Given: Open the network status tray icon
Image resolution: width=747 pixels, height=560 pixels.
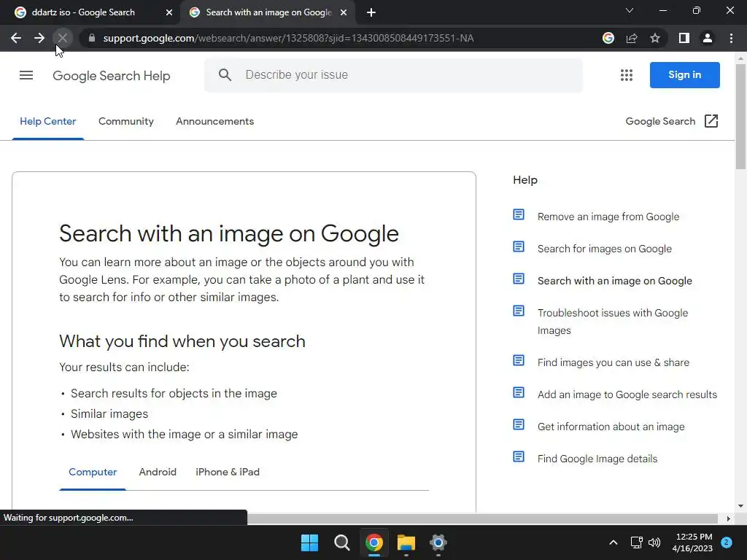Looking at the screenshot, I should click(x=636, y=542).
